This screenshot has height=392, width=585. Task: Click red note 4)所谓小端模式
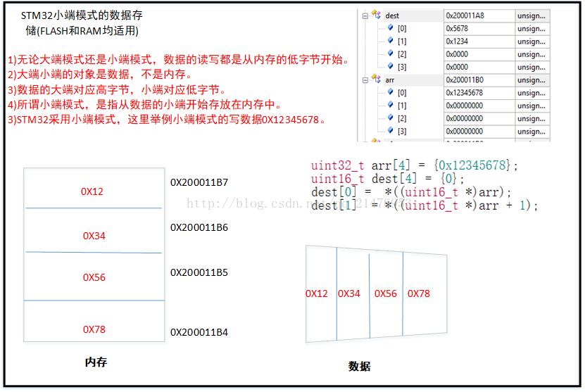point(144,104)
